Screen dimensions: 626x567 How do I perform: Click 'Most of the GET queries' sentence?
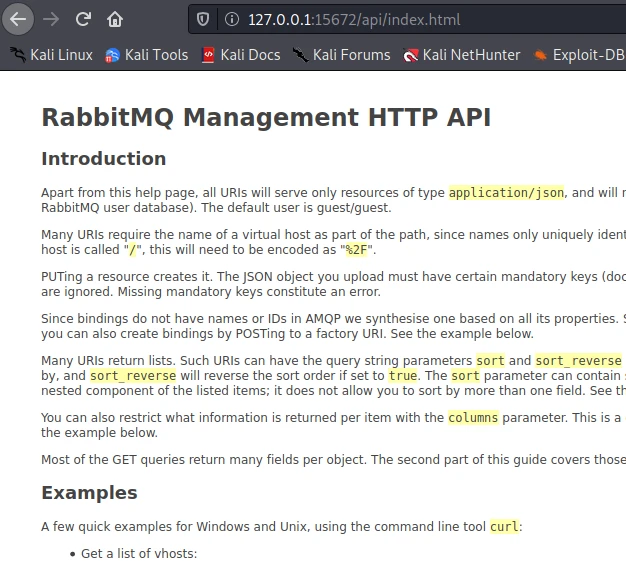203,460
